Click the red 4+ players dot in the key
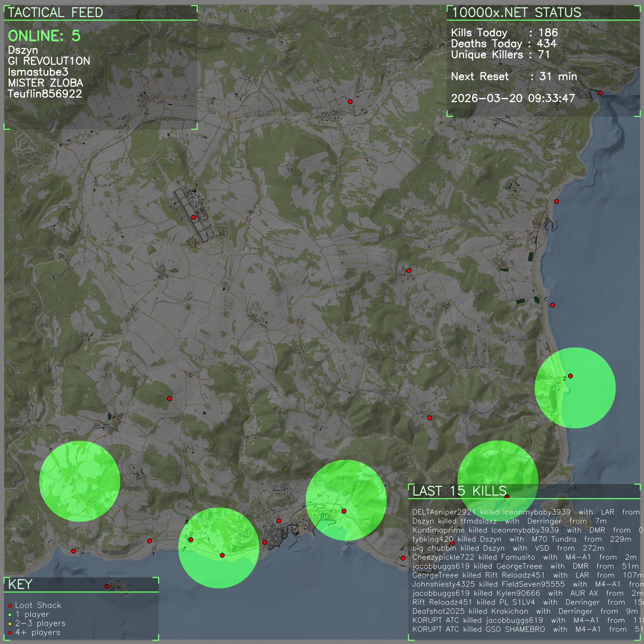The width and height of the screenshot is (644, 644). pos(10,633)
